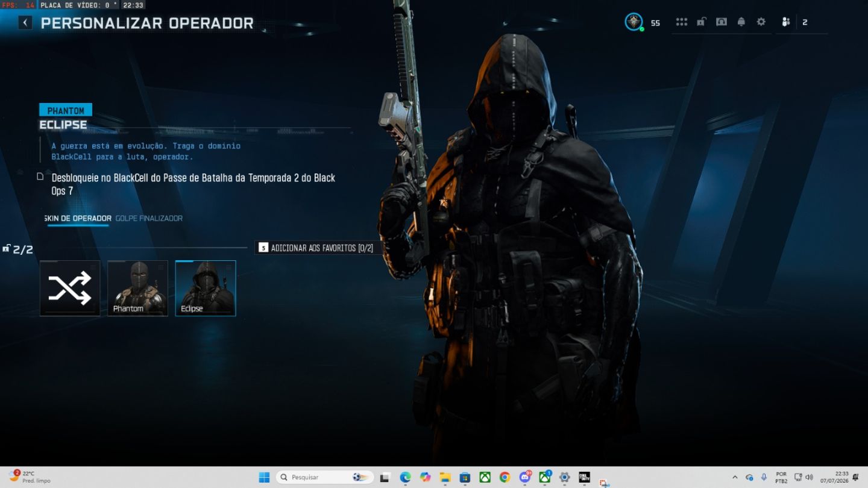The width and height of the screenshot is (868, 488).
Task: Open Microsoft Edge from the taskbar
Action: pyautogui.click(x=405, y=477)
